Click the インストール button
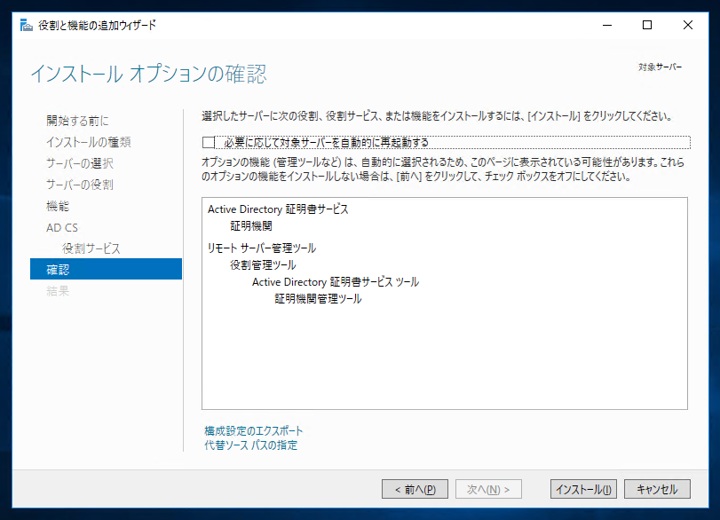Image resolution: width=720 pixels, height=520 pixels. [x=583, y=489]
